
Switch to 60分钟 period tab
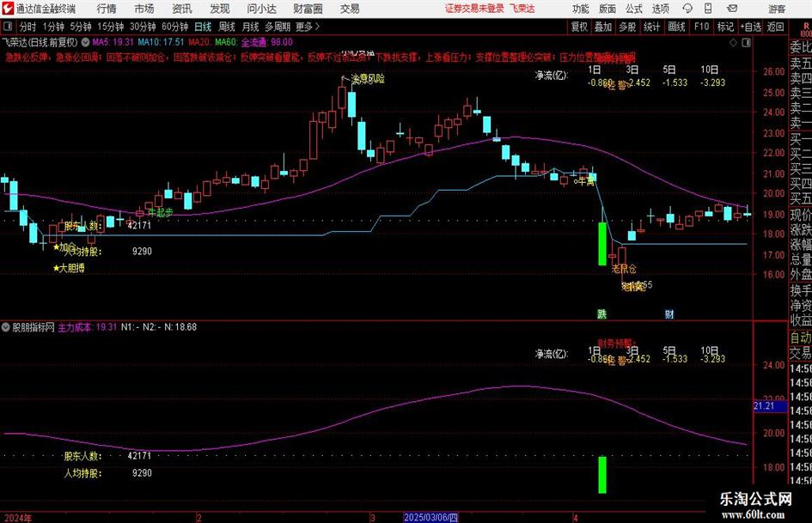175,27
